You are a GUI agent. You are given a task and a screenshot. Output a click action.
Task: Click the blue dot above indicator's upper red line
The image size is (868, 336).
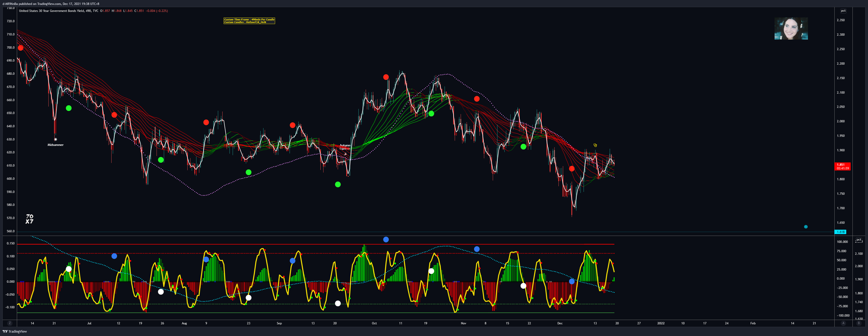[x=386, y=239]
